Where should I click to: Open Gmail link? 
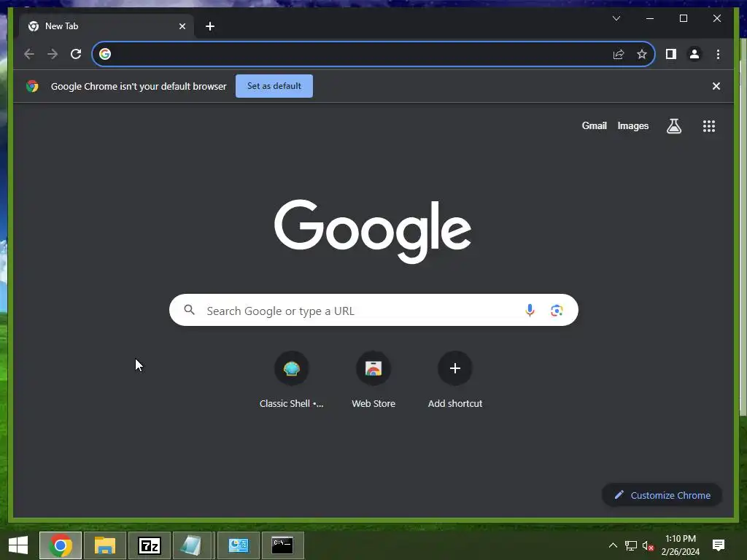(x=594, y=125)
